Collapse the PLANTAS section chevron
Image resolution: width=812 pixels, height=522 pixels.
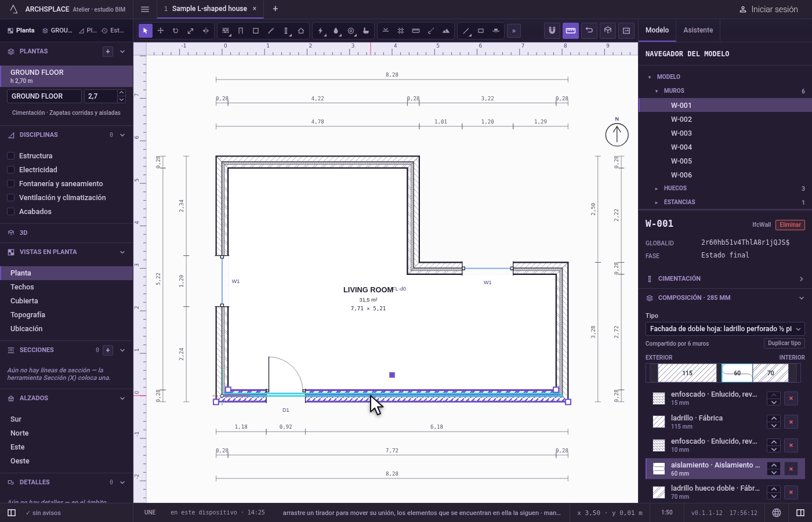coord(122,52)
